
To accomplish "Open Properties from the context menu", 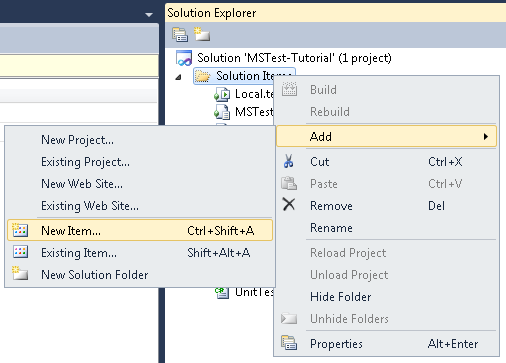I will [386, 344].
